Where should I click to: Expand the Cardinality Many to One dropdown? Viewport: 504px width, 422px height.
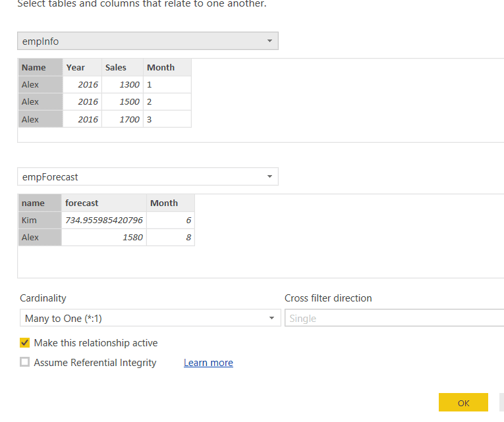[x=150, y=318]
